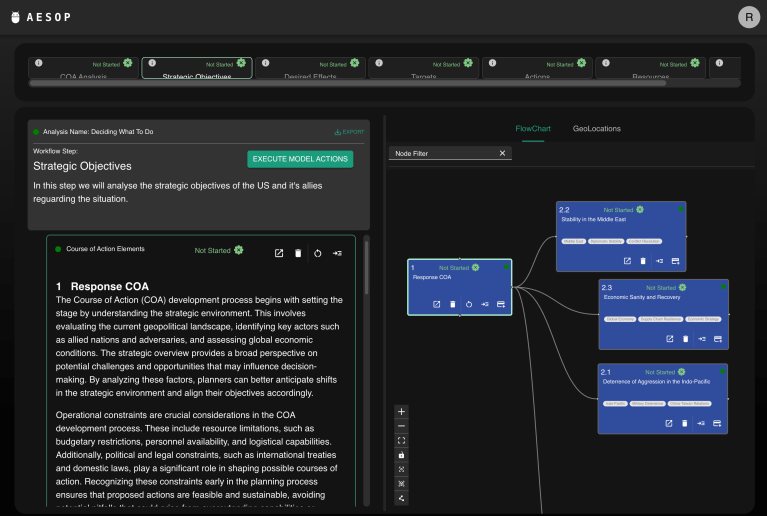Switch to the GeoLocations tab
The width and height of the screenshot is (767, 516).
pyautogui.click(x=596, y=129)
